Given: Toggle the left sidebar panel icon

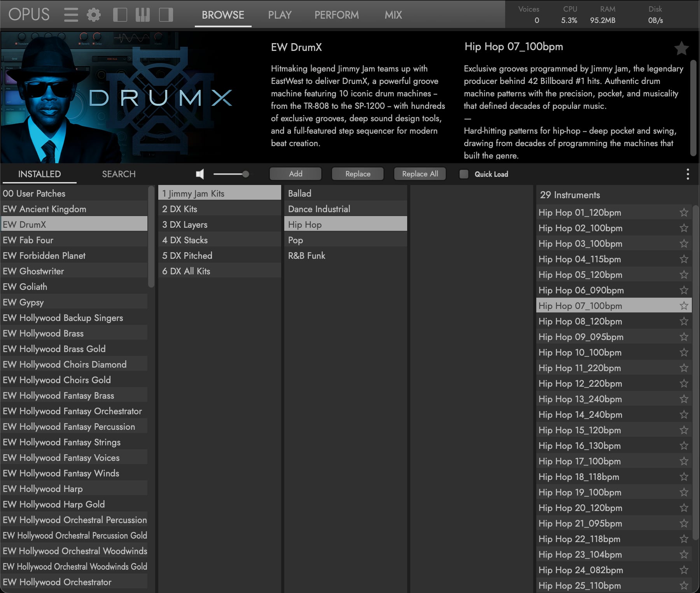Looking at the screenshot, I should pyautogui.click(x=120, y=15).
